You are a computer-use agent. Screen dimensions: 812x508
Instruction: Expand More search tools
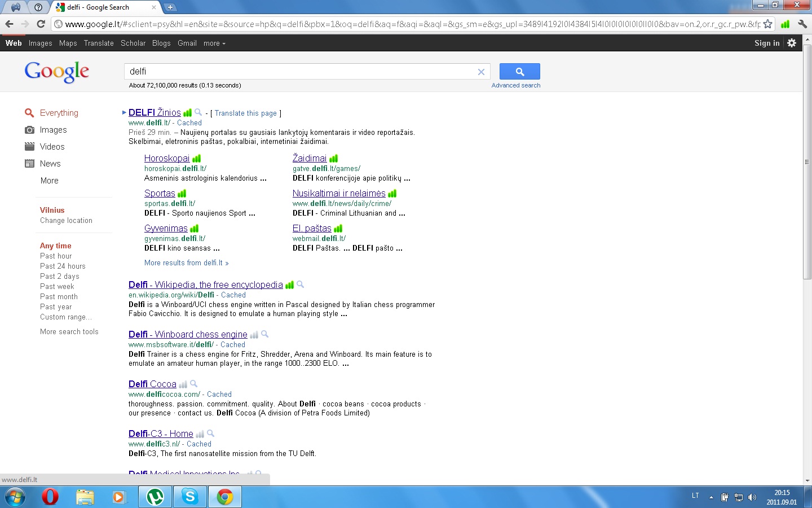69,332
